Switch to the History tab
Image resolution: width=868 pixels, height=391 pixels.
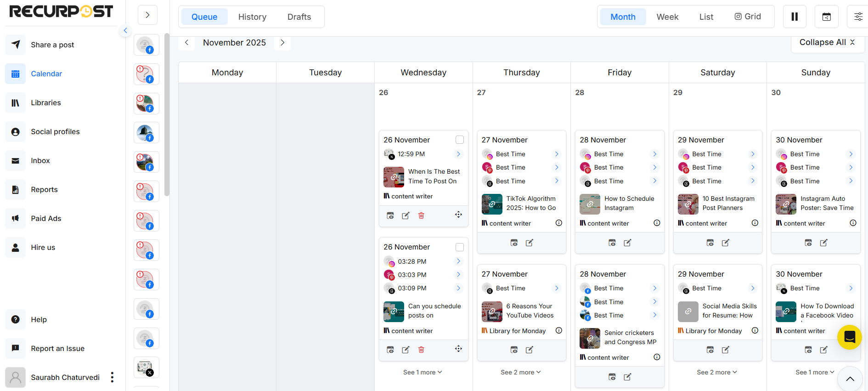[252, 17]
